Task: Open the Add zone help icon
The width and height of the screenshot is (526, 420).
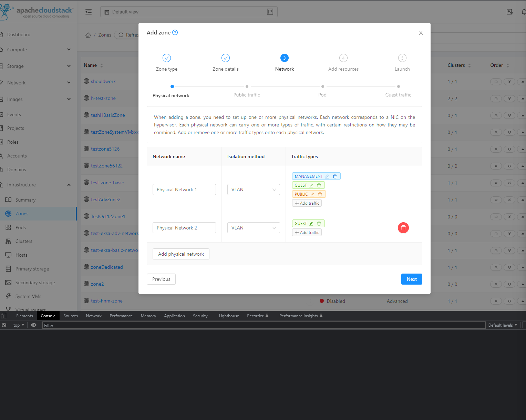Action: [175, 32]
